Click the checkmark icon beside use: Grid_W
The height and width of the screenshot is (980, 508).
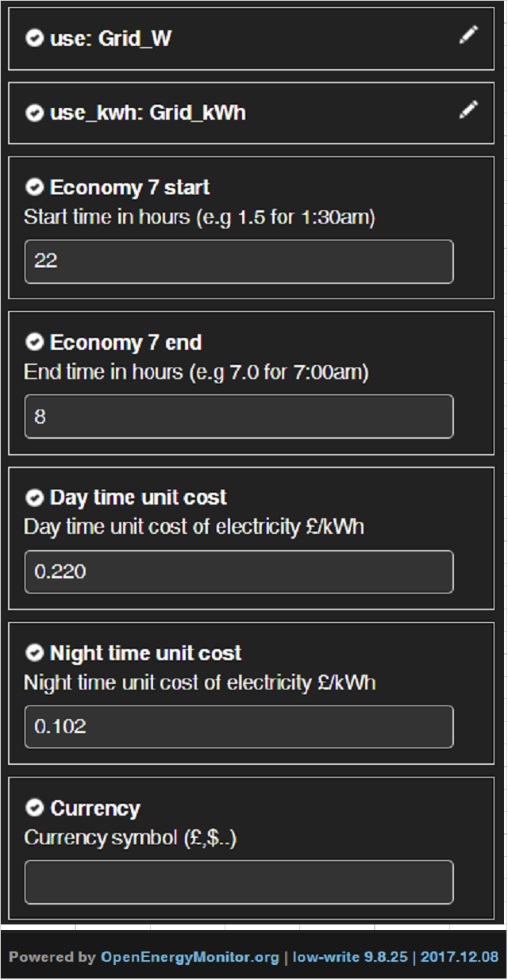point(34,38)
